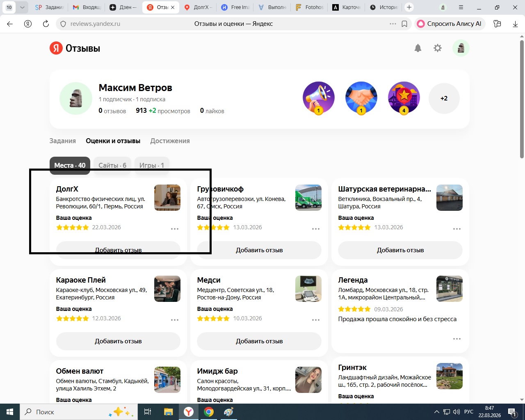
Task: Open three-dot menu on Медси card
Action: coord(316,320)
